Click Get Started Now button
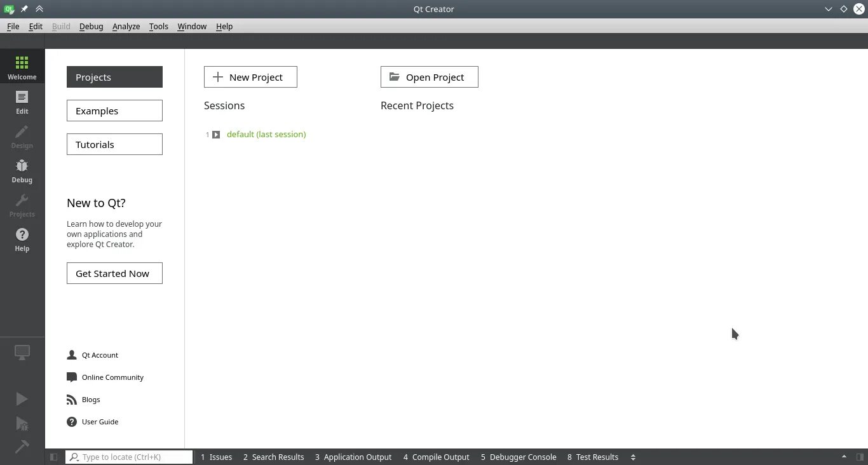Viewport: 868px width, 465px height. point(114,273)
